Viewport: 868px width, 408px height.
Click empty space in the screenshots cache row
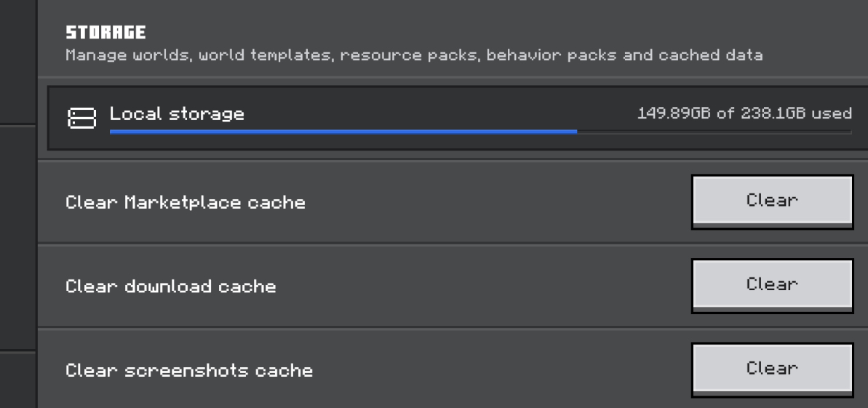[x=498, y=369]
